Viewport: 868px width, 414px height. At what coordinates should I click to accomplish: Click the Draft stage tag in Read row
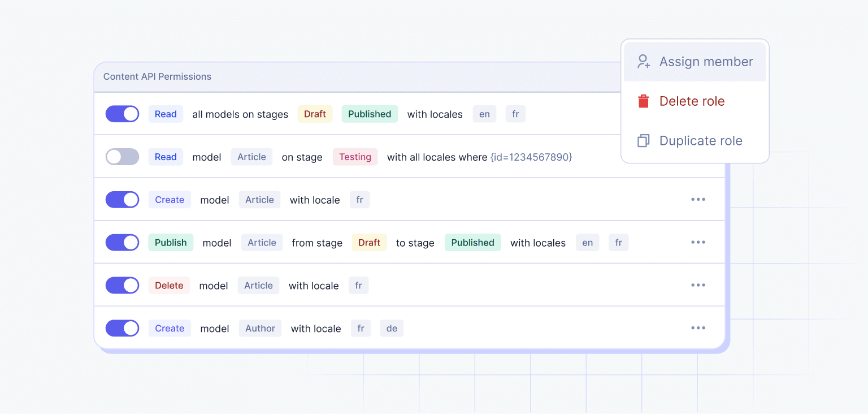tap(315, 114)
